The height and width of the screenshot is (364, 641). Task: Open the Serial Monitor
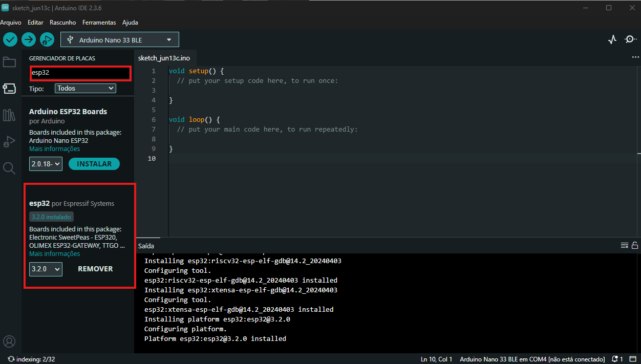[x=631, y=39]
